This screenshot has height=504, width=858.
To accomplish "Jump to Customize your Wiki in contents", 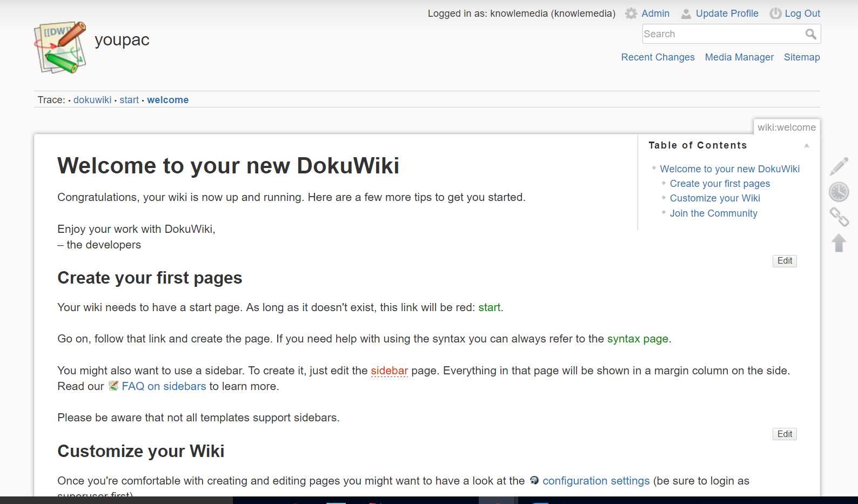I will tap(715, 198).
